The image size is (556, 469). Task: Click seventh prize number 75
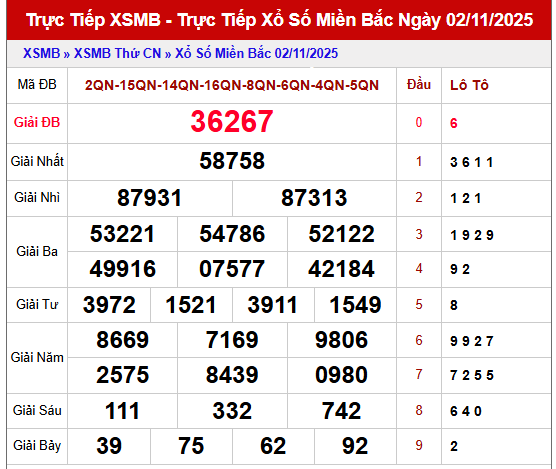[191, 446]
